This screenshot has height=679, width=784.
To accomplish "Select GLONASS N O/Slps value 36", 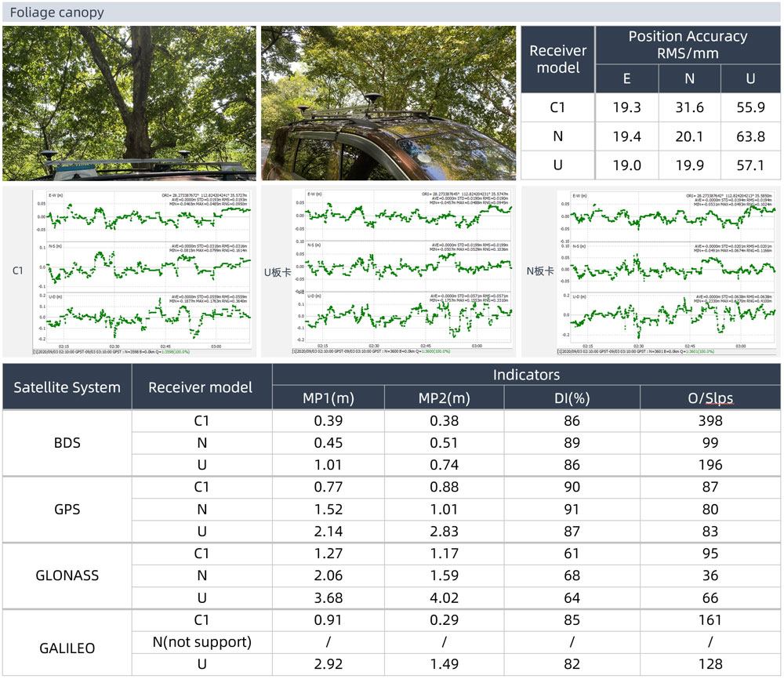I will 710,576.
